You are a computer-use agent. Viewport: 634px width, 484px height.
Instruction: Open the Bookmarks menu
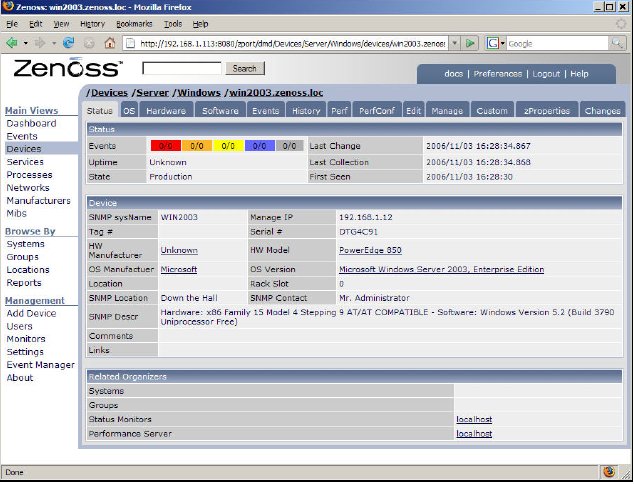(134, 24)
